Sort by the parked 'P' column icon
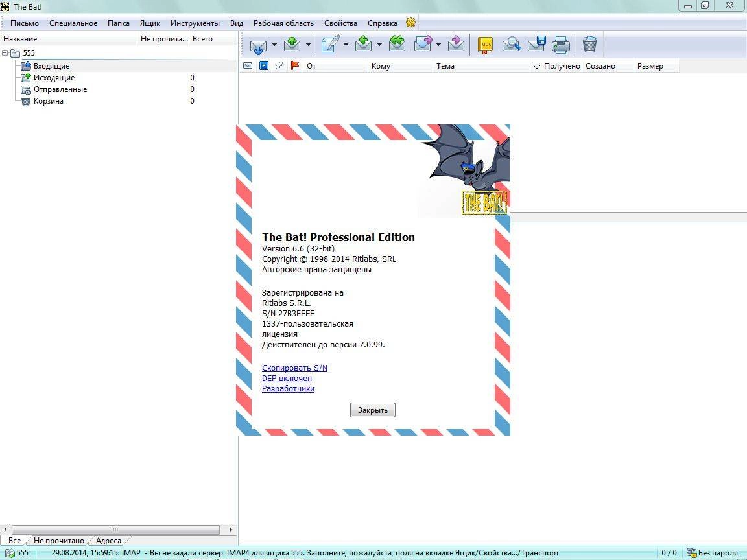 pyautogui.click(x=264, y=65)
